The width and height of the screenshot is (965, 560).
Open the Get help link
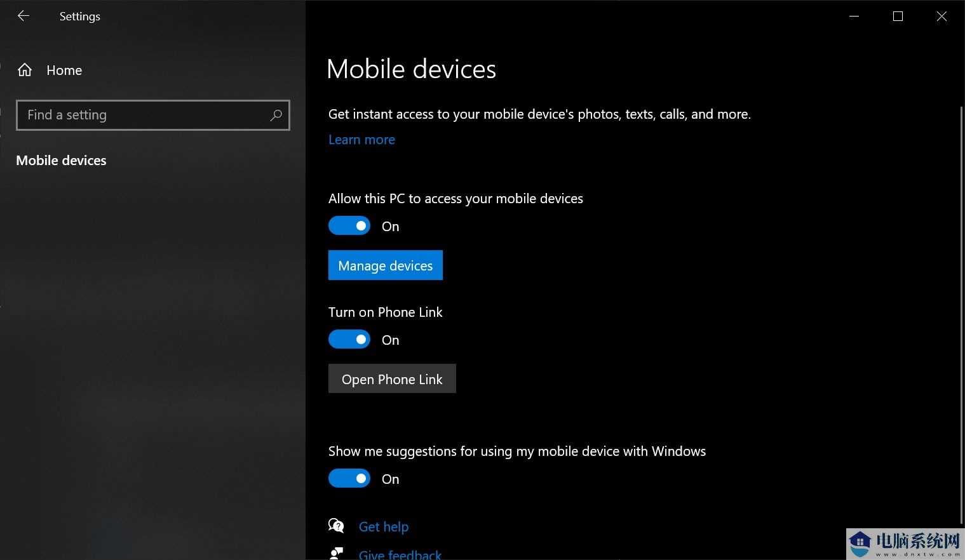click(x=384, y=526)
